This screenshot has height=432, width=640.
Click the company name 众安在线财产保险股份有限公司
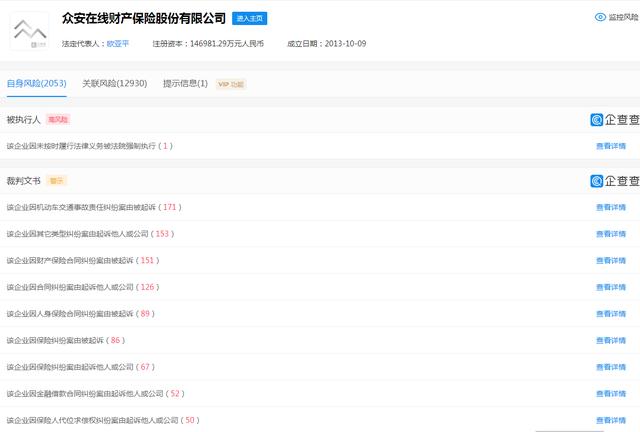144,18
